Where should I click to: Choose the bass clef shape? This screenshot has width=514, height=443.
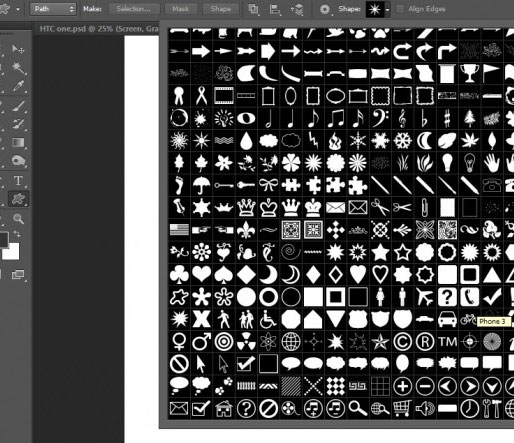point(380,118)
